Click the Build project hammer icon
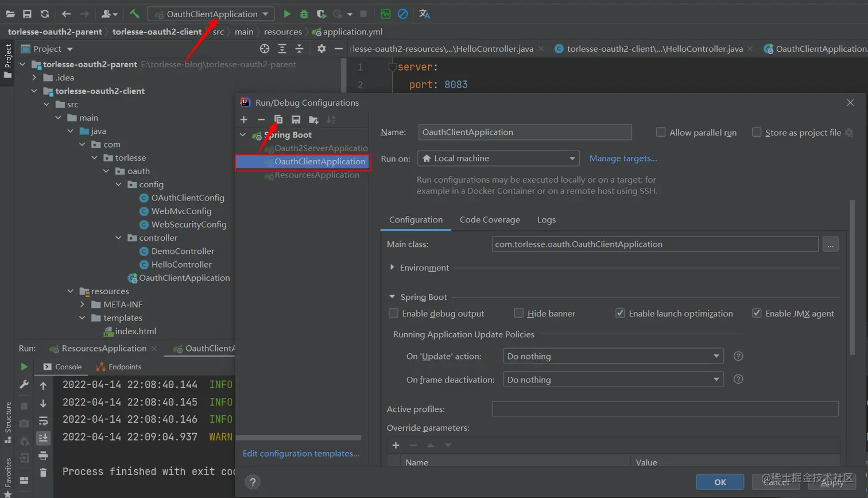 click(134, 14)
